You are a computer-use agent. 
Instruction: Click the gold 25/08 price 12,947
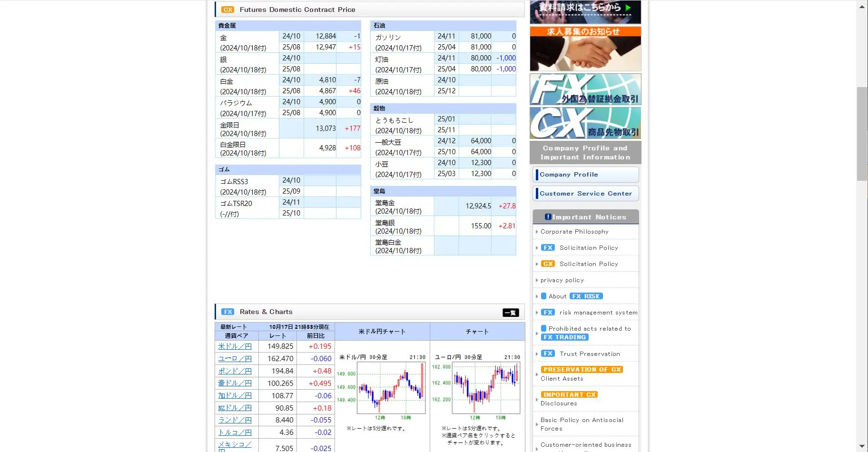[326, 47]
